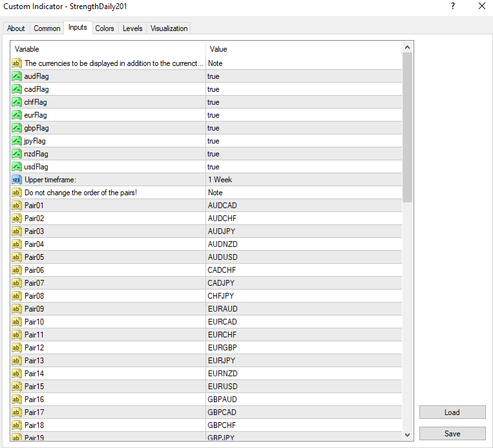Click the Upper timeframe integer type icon
The width and height of the screenshot is (493, 448).
click(x=17, y=180)
